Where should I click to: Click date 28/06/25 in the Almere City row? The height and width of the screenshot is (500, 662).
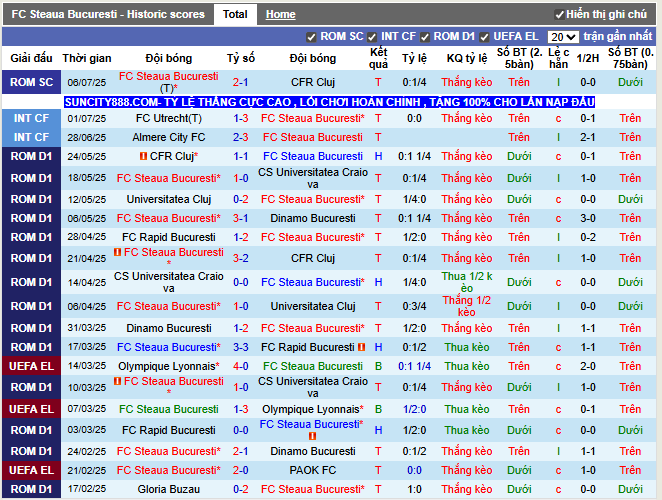point(87,137)
